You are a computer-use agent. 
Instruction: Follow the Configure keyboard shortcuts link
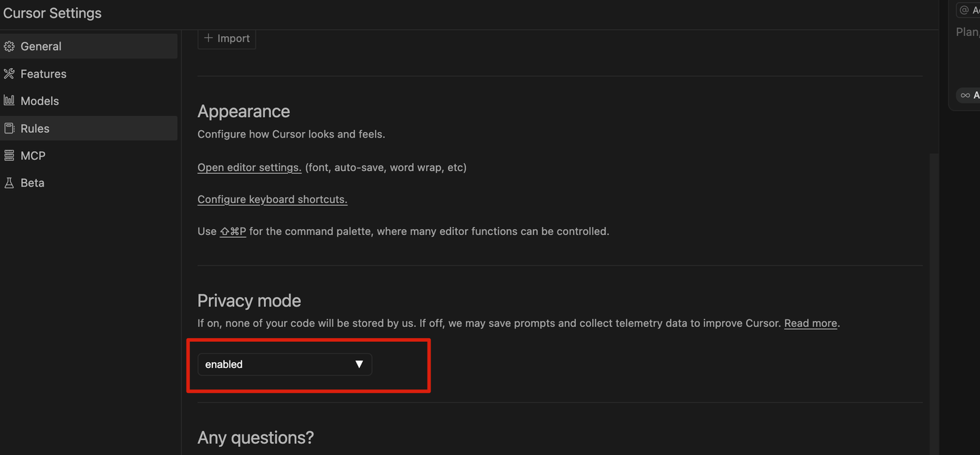tap(272, 200)
